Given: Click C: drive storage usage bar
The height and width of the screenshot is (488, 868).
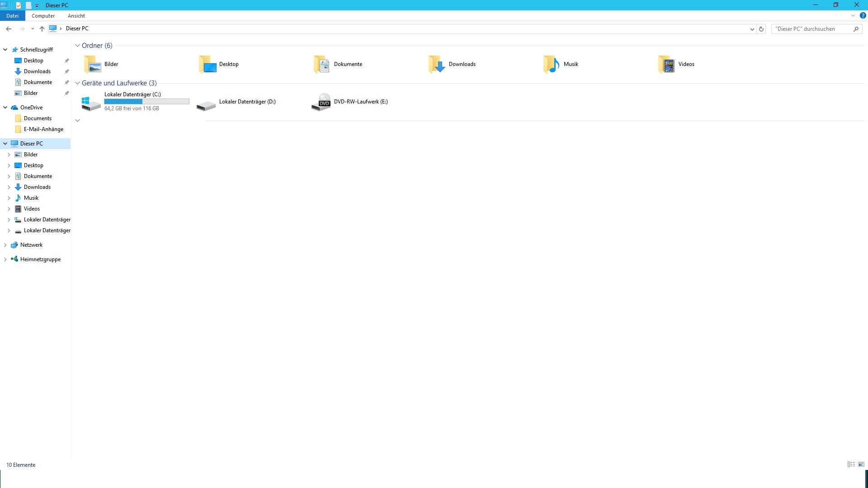Looking at the screenshot, I should click(146, 102).
